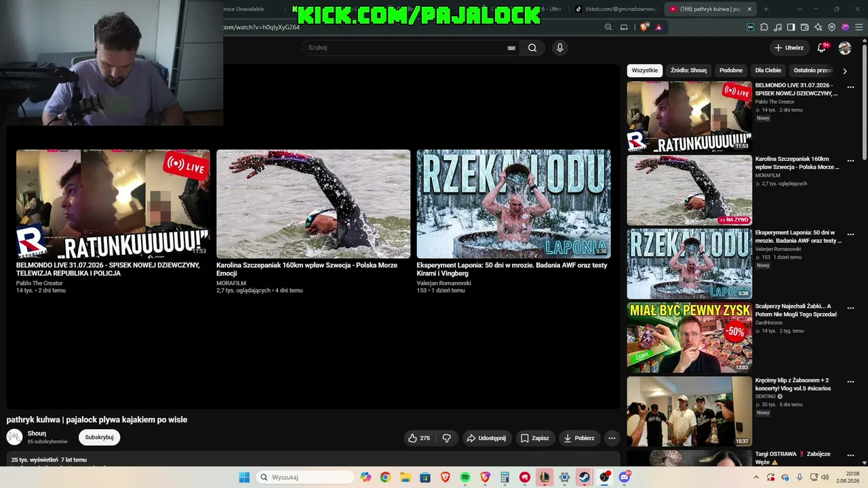Image resolution: width=868 pixels, height=488 pixels.
Task: Select the Źródło: Shouŋ filter chip
Action: click(688, 70)
